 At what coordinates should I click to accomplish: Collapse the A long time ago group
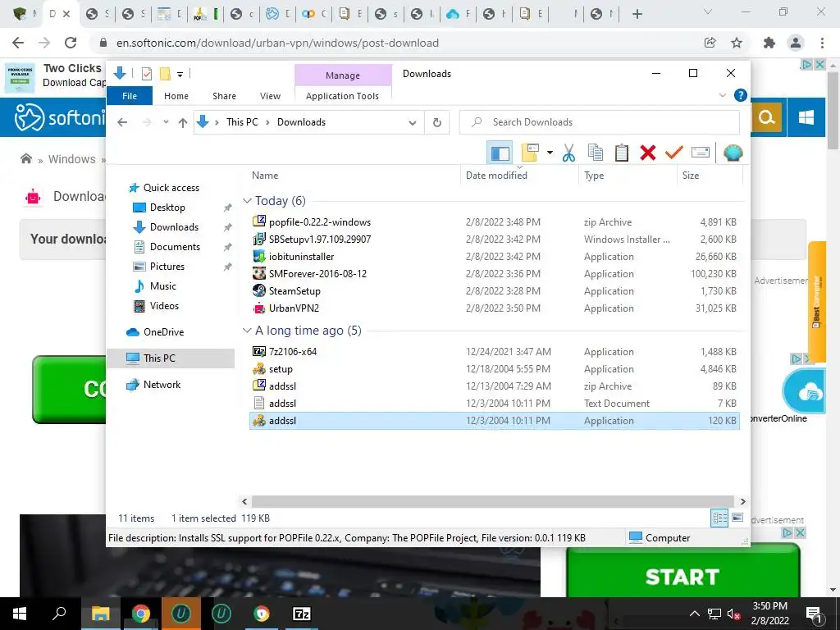(x=247, y=331)
